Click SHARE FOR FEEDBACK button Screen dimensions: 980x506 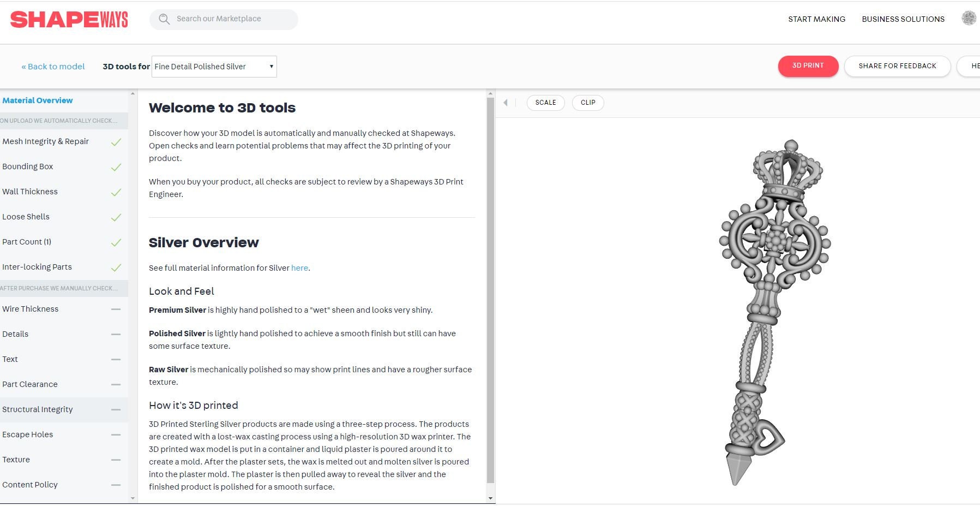[x=897, y=66]
